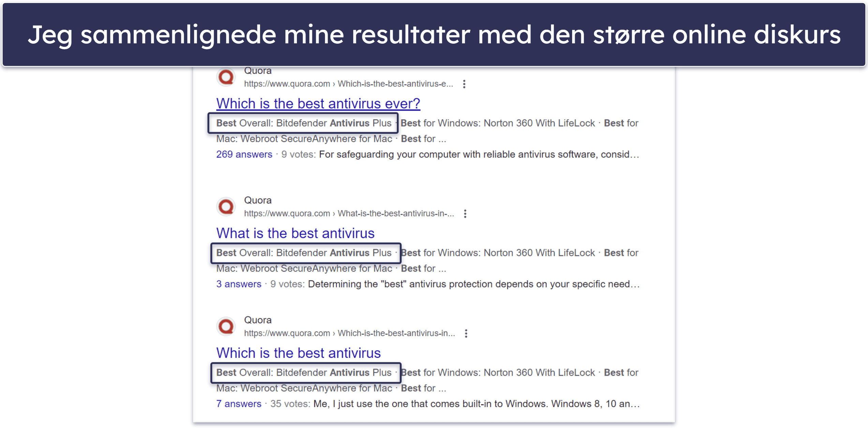Click the URL "https://www.quora.com › What-is-the-best-antivirus-in-..."

pyautogui.click(x=349, y=214)
